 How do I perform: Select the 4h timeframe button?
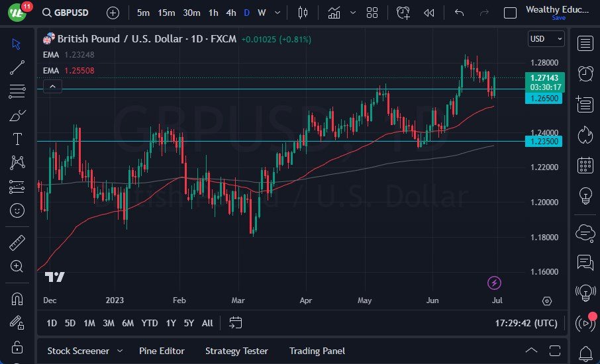click(x=230, y=13)
